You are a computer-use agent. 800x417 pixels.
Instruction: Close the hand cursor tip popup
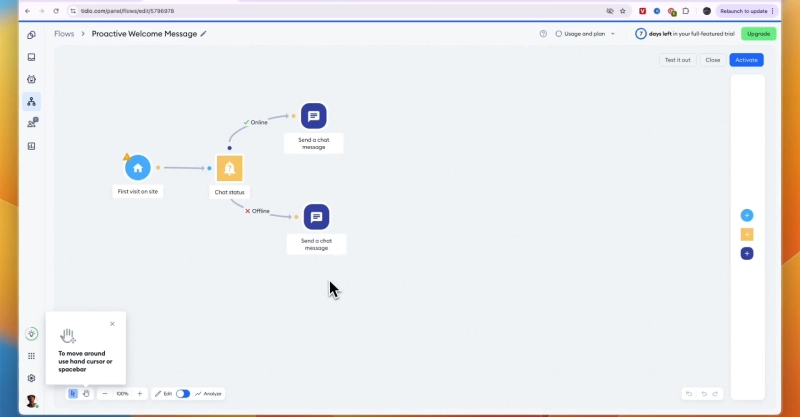[112, 324]
